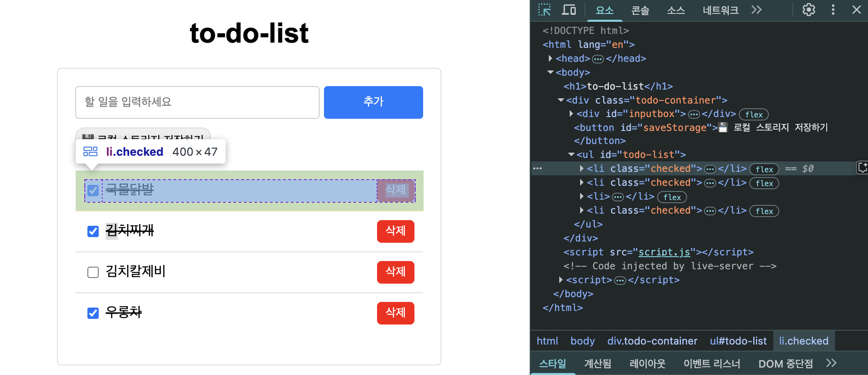Expand the head element triangle
868x375 pixels.
tap(551, 58)
